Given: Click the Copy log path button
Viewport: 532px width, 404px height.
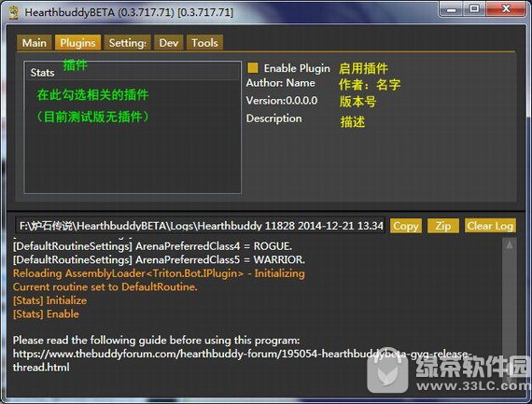Looking at the screenshot, I should 406,226.
